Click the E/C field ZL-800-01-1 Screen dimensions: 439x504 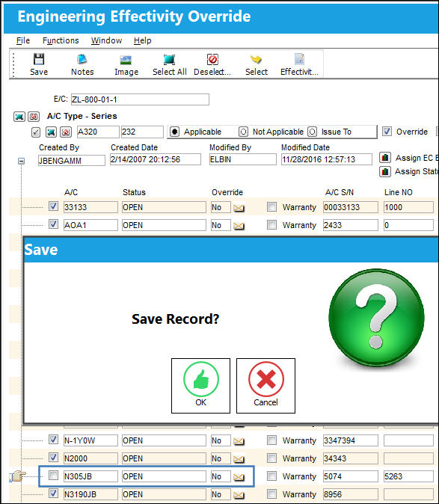(x=140, y=99)
